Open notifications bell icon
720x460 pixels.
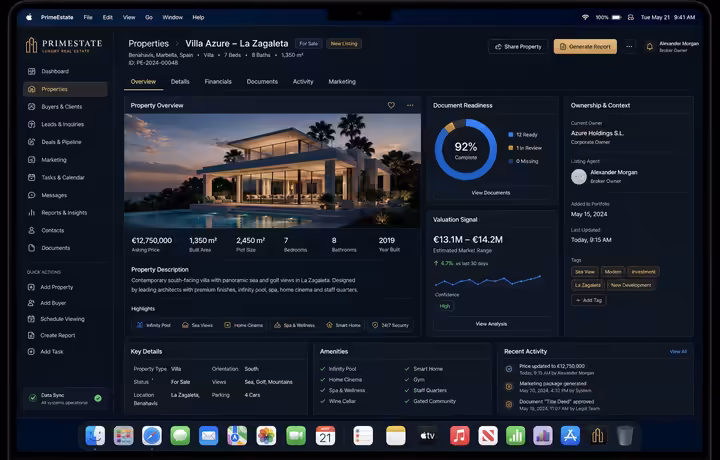(x=650, y=46)
